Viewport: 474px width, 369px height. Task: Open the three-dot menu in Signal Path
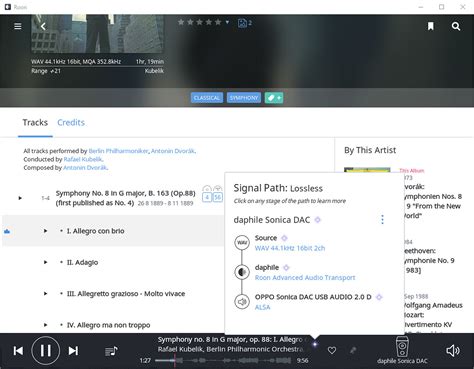(382, 219)
